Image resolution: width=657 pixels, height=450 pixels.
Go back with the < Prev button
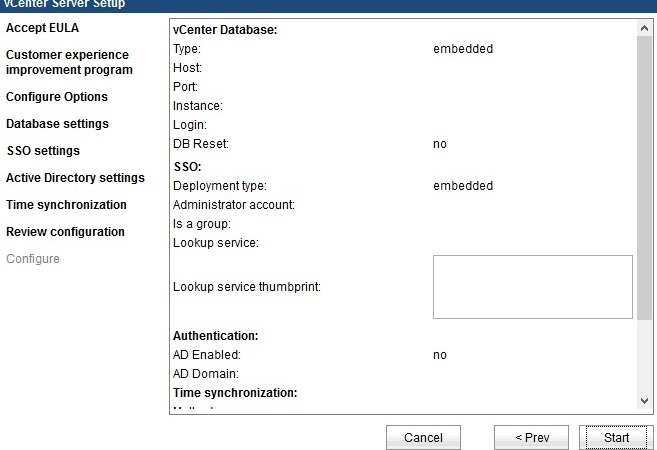click(x=531, y=437)
